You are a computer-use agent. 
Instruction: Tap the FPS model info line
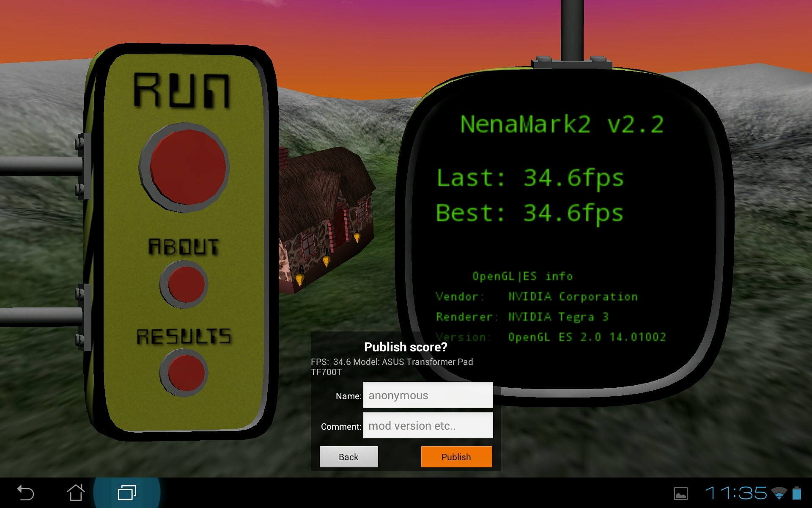pyautogui.click(x=392, y=367)
